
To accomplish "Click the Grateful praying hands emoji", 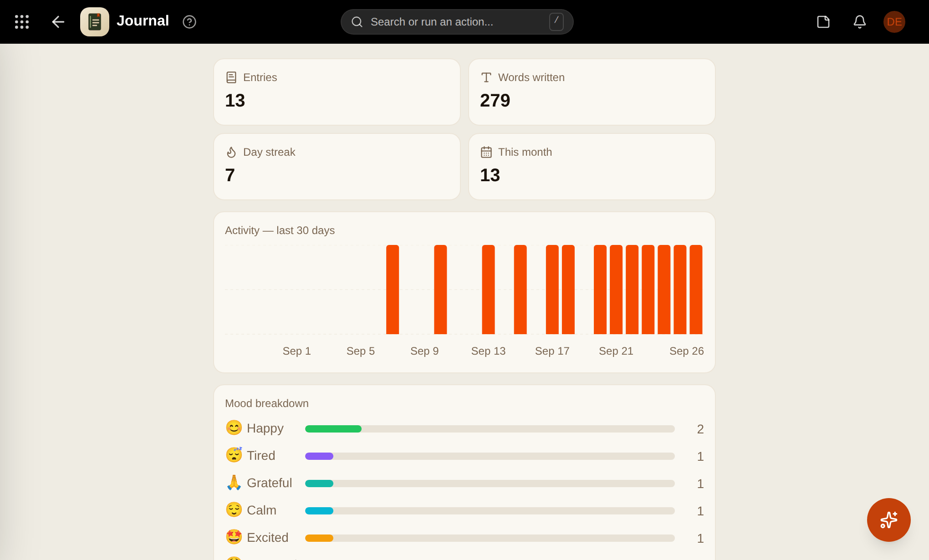I will (234, 483).
